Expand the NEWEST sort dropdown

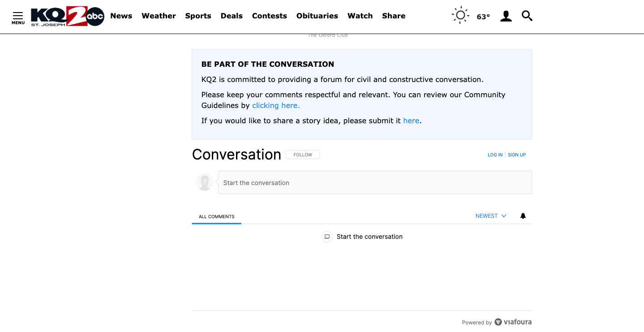pos(491,216)
